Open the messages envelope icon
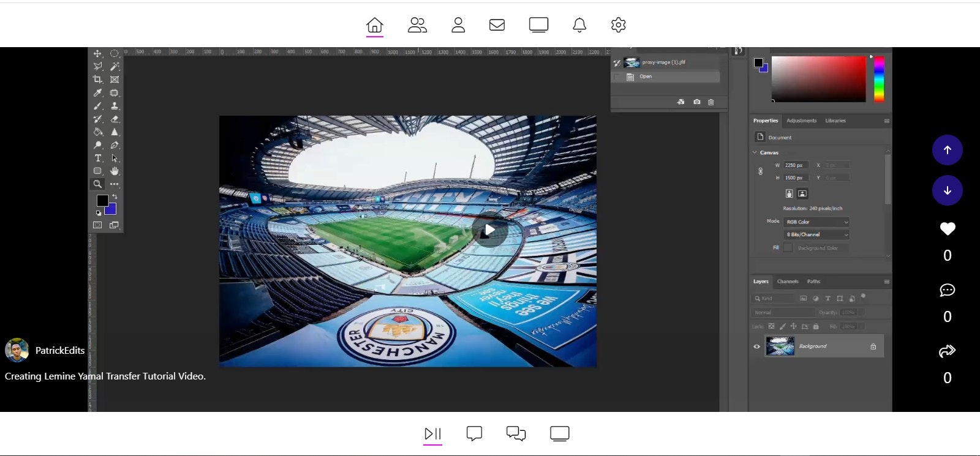 tap(497, 25)
